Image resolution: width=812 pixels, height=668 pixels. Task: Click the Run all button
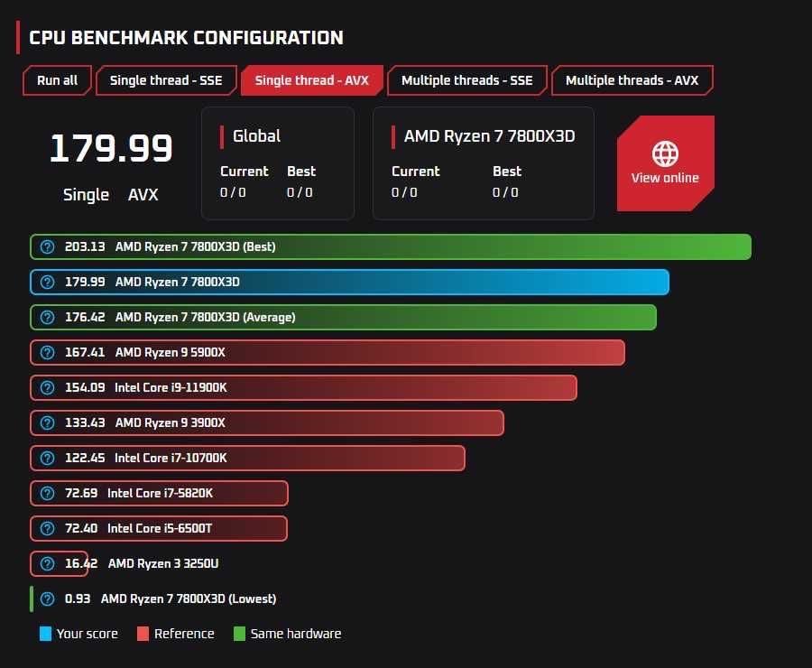[57, 80]
